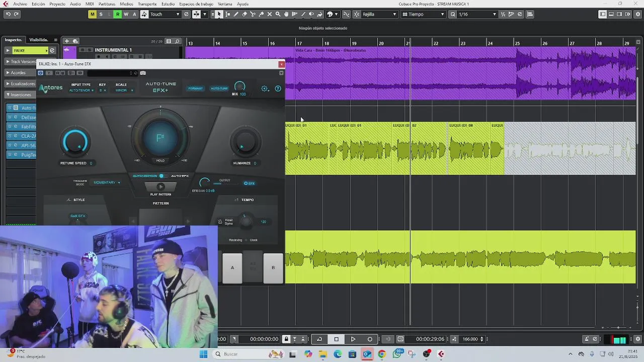Adjust the Retune Speed knob
Image resolution: width=644 pixels, height=362 pixels.
pos(74,141)
